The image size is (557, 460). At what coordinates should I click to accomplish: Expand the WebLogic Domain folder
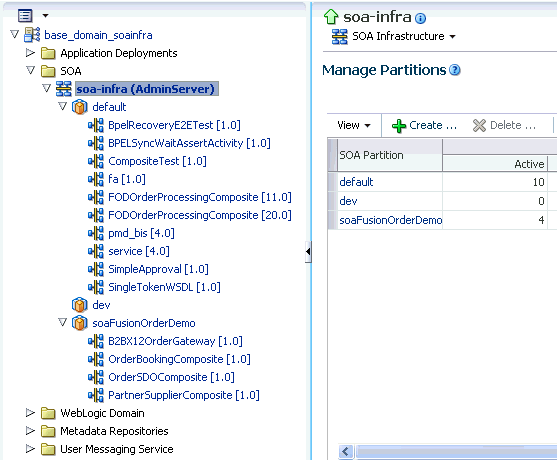coord(31,413)
